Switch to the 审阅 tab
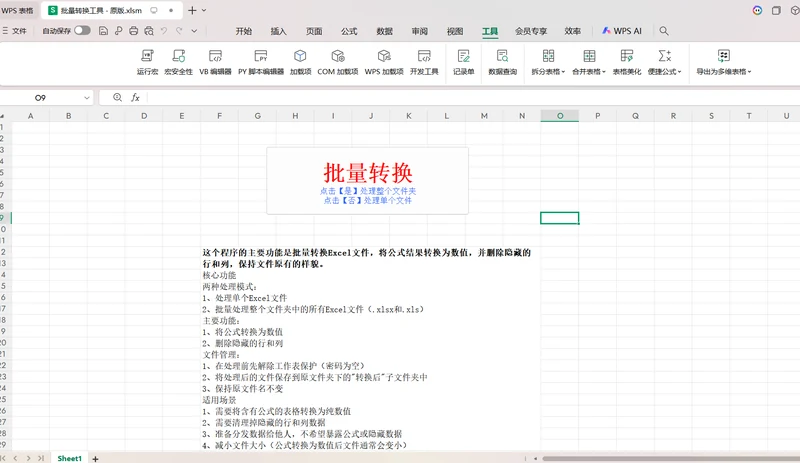Screen dimensions: 800x463 click(x=419, y=31)
